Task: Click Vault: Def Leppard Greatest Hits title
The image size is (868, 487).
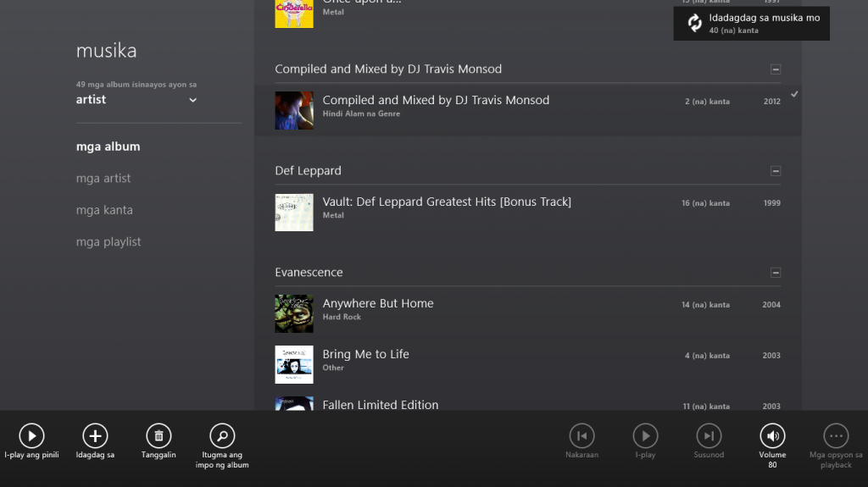Action: pos(447,202)
